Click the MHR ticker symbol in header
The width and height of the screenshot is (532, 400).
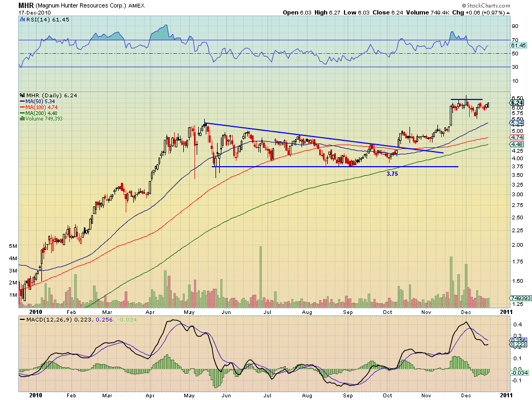[26, 5]
